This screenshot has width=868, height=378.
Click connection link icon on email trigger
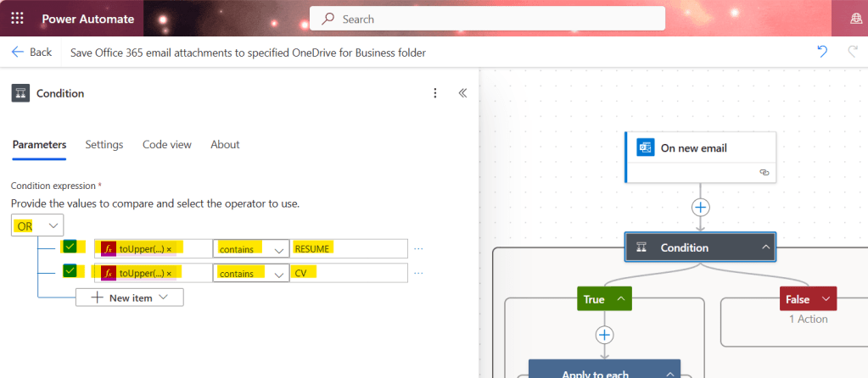coord(764,172)
